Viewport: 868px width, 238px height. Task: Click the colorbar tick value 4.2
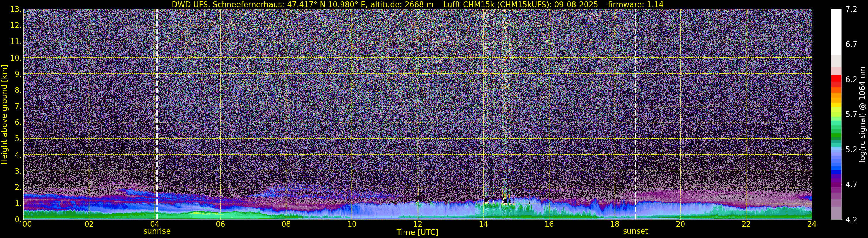851,220
